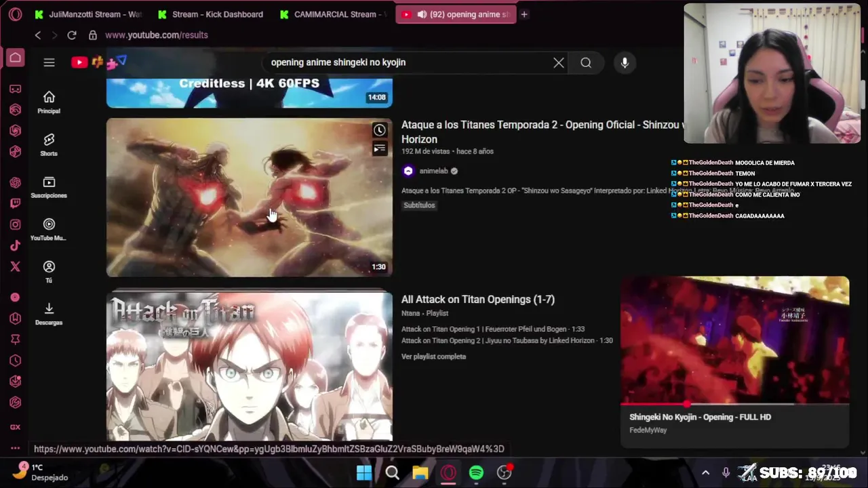Screen dimensions: 868x488
Task: Open the Opera GX main menu logo
Action: tap(15, 14)
